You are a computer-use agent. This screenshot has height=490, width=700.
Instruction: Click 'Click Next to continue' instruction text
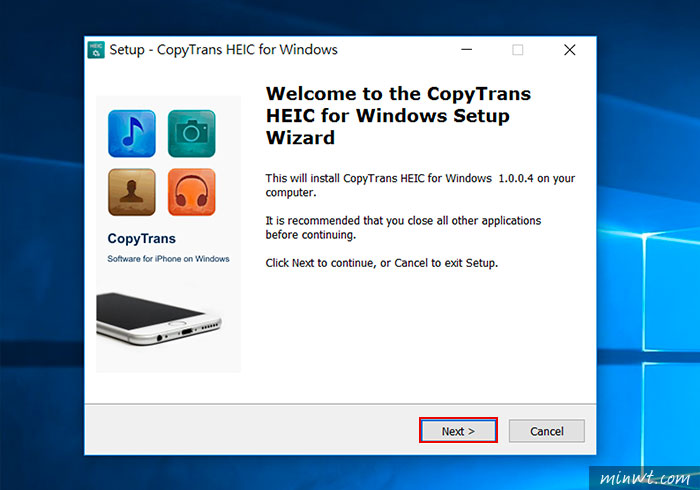pos(381,263)
